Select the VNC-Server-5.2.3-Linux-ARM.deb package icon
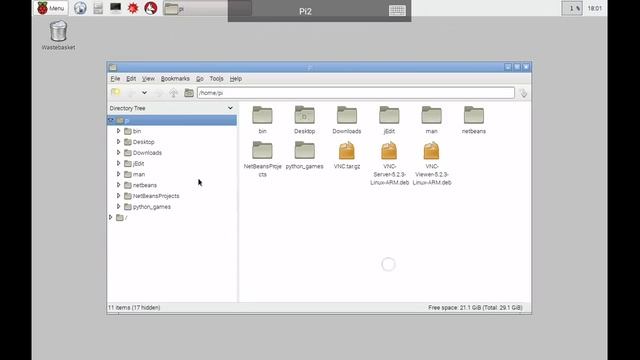 click(389, 151)
